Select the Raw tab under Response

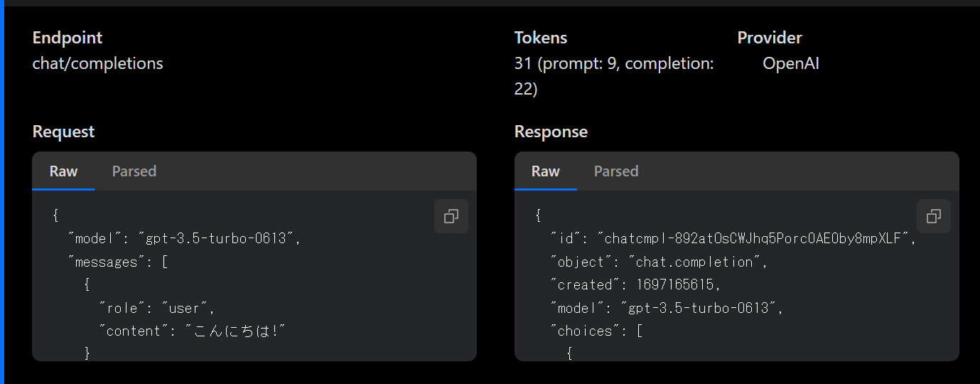click(546, 171)
